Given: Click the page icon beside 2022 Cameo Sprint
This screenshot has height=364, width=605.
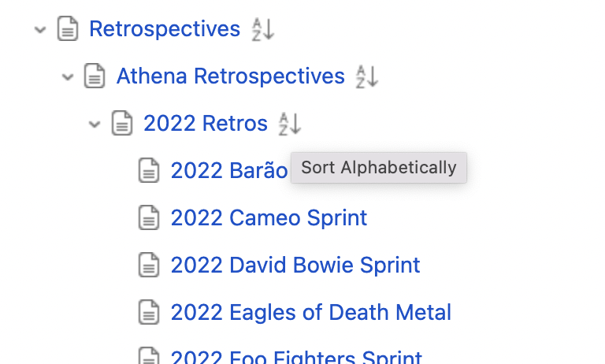Looking at the screenshot, I should pyautogui.click(x=149, y=217).
